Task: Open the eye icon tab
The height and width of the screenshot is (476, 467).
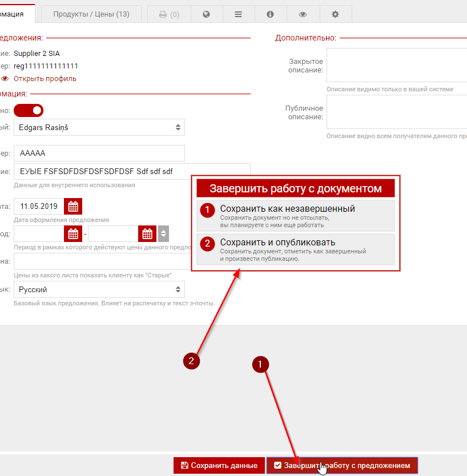Action: pos(303,14)
